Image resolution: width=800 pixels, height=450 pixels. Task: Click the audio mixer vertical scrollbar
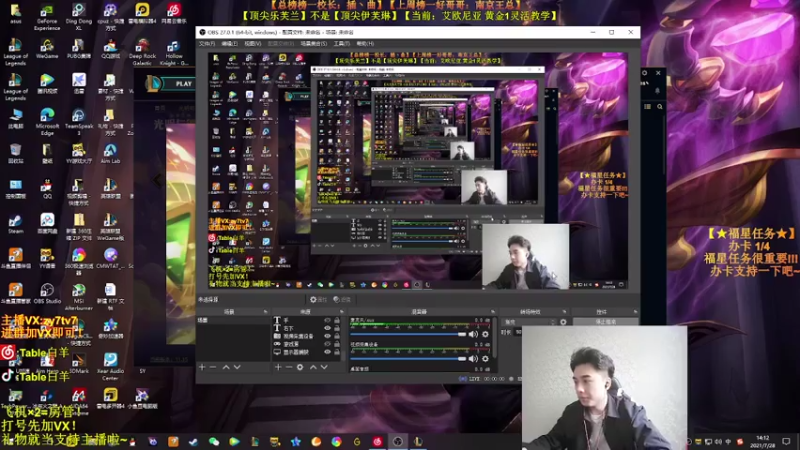click(494, 337)
